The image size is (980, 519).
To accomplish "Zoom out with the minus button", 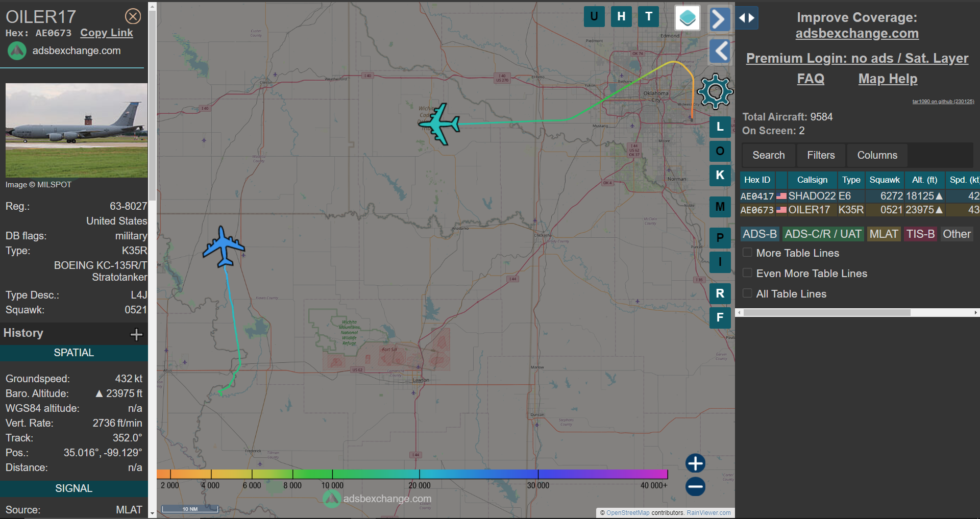I will (x=695, y=486).
